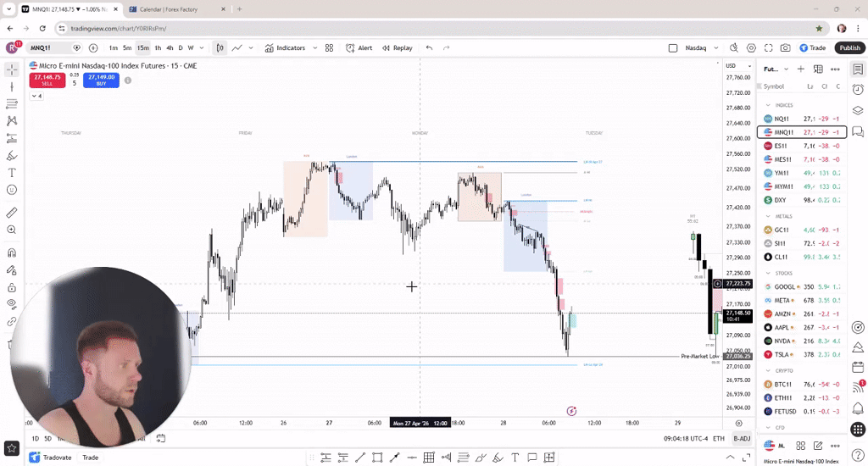Toggle B-ADJ back-adjustment setting

[742, 438]
